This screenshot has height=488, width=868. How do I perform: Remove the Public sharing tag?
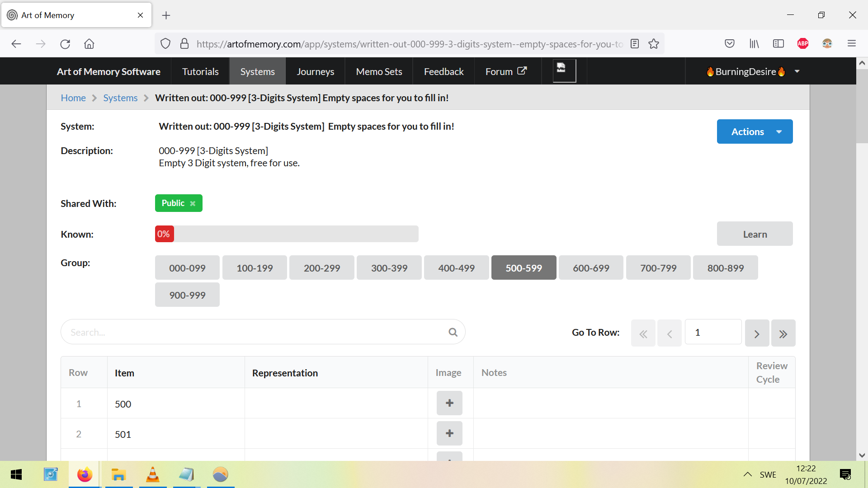pos(193,203)
